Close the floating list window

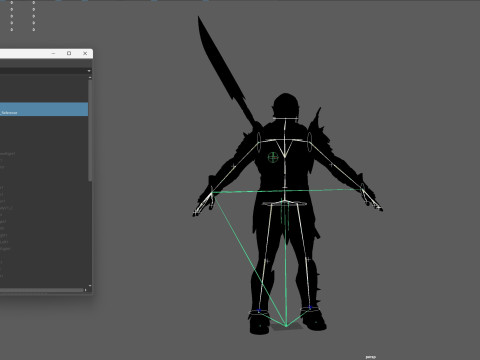coord(85,53)
